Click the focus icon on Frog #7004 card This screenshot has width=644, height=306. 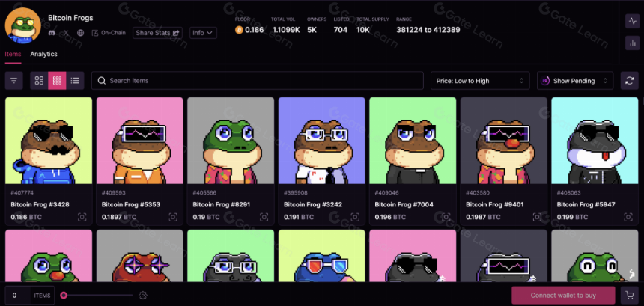coord(446,217)
